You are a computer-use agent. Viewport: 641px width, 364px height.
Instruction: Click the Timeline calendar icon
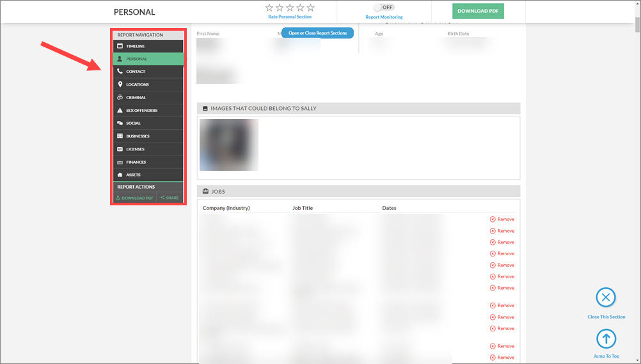coord(120,46)
